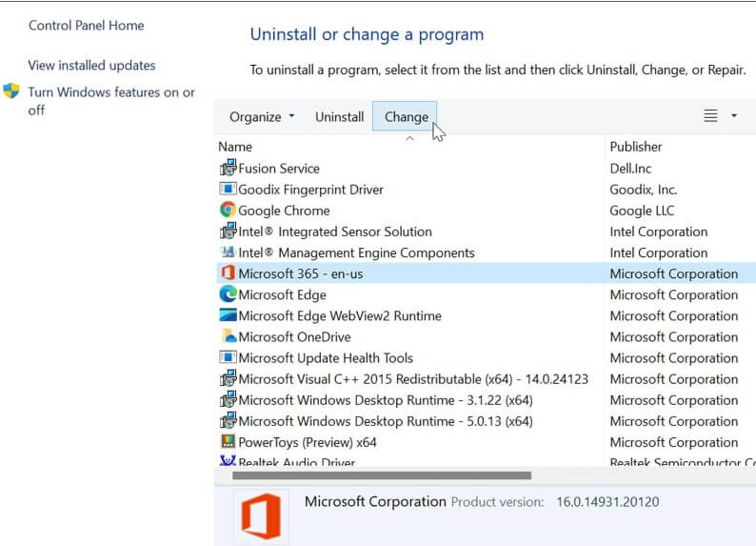
Task: Select the Microsoft Edge entry name
Action: (282, 294)
